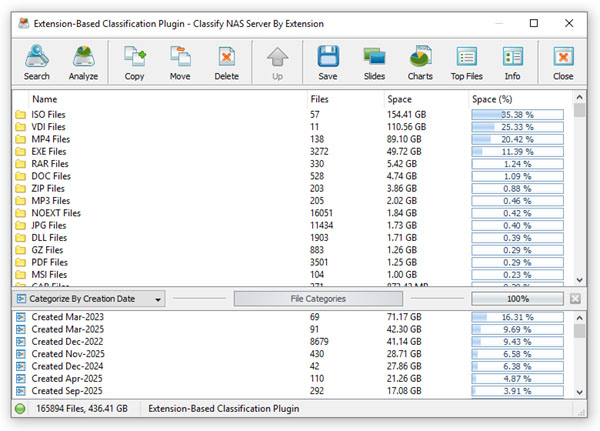
Task: Click lower list scrollbar up arrow
Action: coord(579,318)
